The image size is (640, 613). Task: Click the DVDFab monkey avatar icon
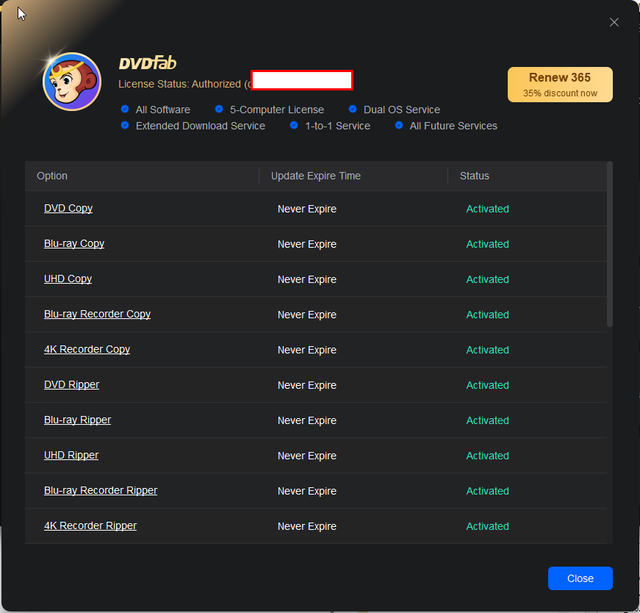(x=72, y=82)
